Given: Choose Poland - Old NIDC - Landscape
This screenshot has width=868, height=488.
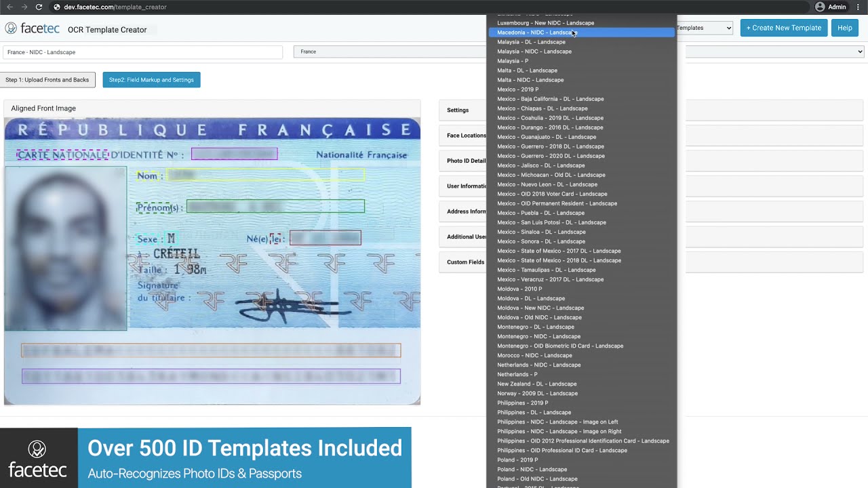Looking at the screenshot, I should pyautogui.click(x=582, y=479).
